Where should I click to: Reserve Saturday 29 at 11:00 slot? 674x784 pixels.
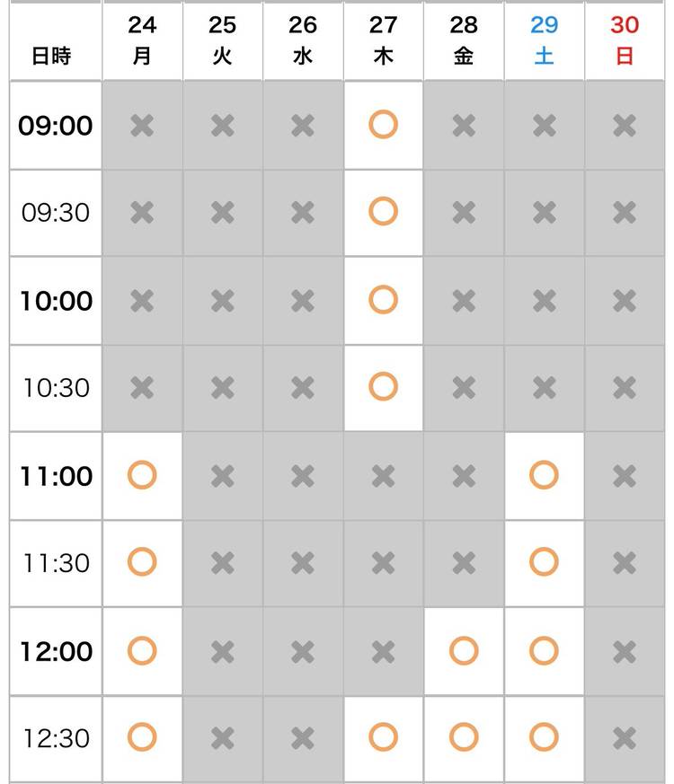point(544,475)
